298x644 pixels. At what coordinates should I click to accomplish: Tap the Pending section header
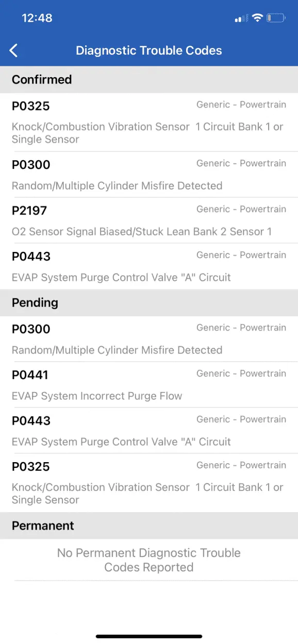tap(149, 302)
